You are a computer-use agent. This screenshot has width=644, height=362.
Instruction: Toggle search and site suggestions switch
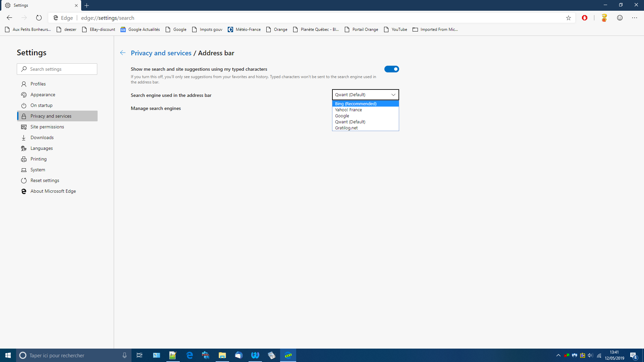pyautogui.click(x=391, y=69)
